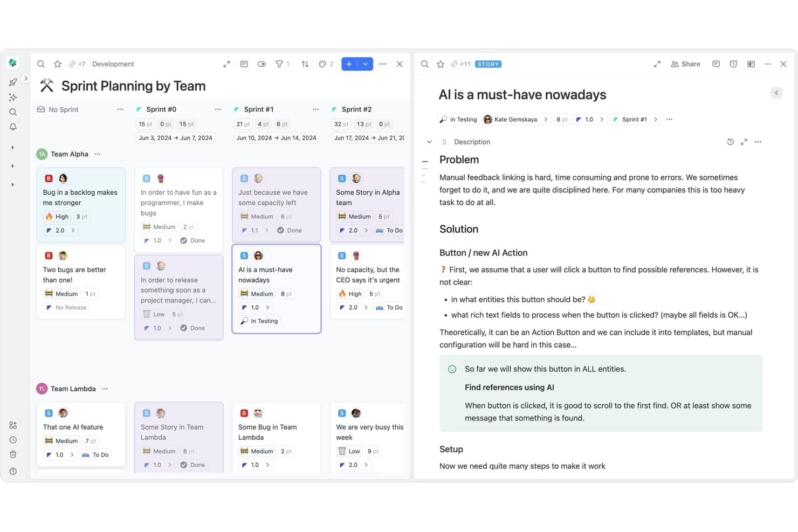Add a new item with the blue plus button
Image resolution: width=798 pixels, height=532 pixels.
tap(349, 64)
